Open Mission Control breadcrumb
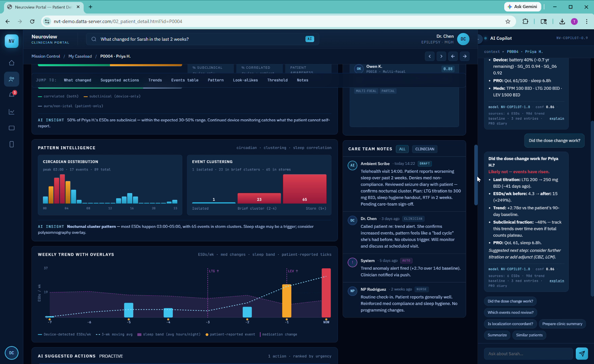 click(x=46, y=56)
